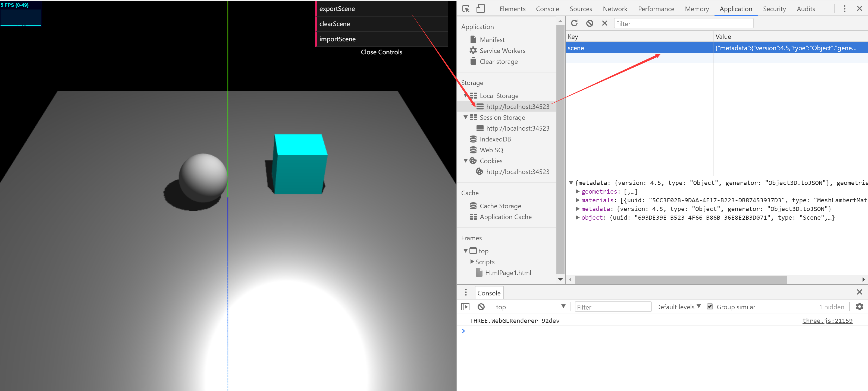Click the horizontal scrollbar in the preview pane
868x391 pixels.
[x=680, y=279]
